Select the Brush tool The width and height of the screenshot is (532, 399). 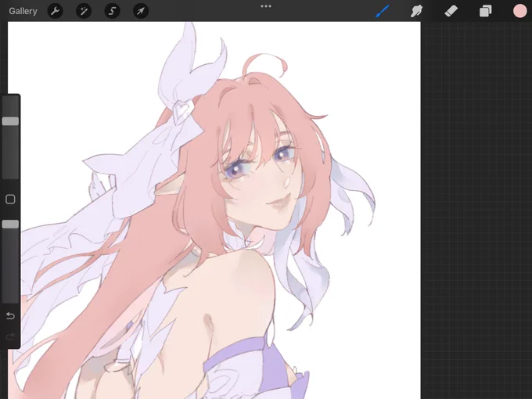[383, 11]
